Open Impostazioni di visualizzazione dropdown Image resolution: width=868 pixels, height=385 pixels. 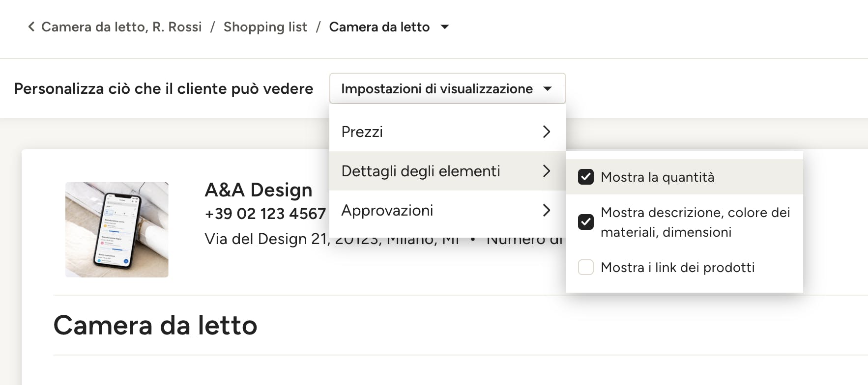pyautogui.click(x=447, y=88)
